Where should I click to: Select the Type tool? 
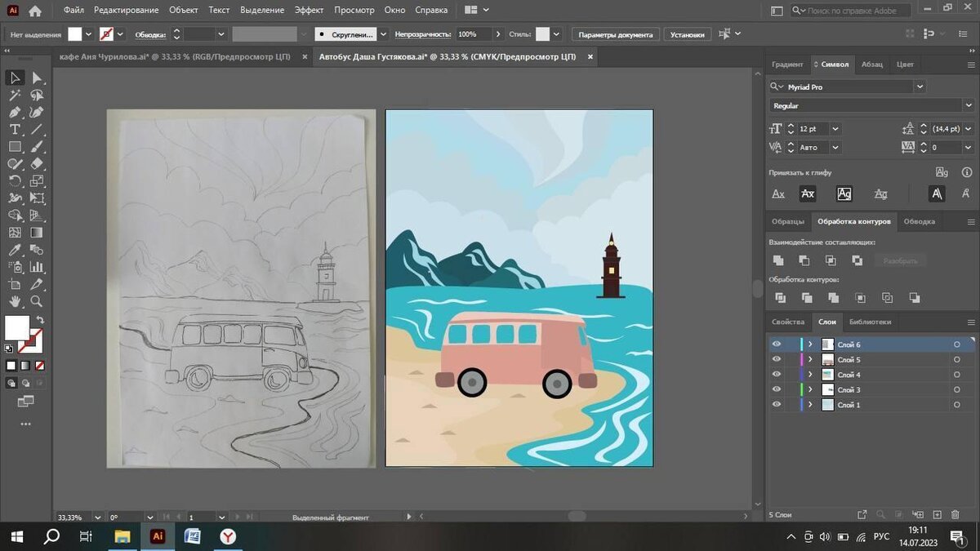click(x=15, y=129)
